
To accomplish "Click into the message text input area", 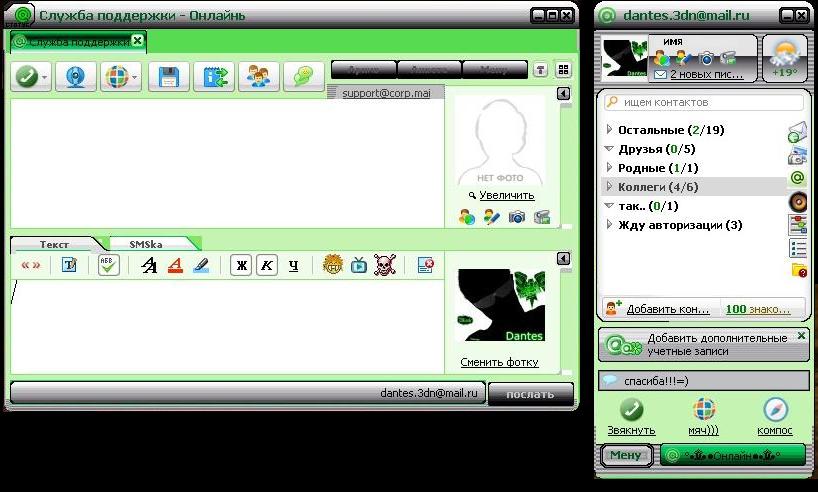I will tap(227, 326).
